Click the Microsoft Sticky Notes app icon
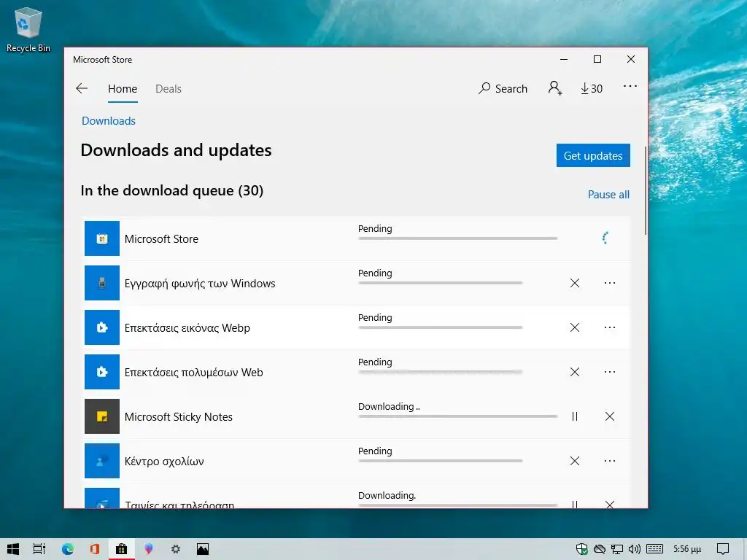The width and height of the screenshot is (747, 560). point(102,416)
